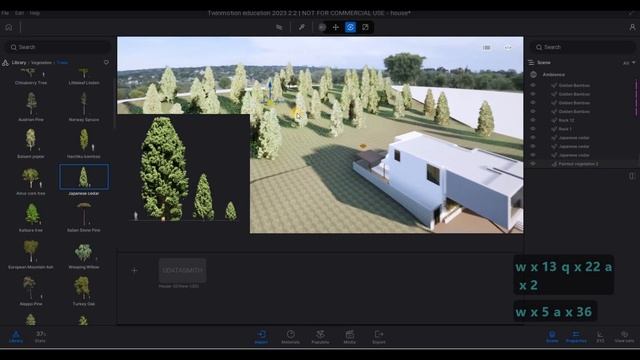The width and height of the screenshot is (640, 360).
Task: Toggle visibility of Rock 1
Action: [533, 129]
